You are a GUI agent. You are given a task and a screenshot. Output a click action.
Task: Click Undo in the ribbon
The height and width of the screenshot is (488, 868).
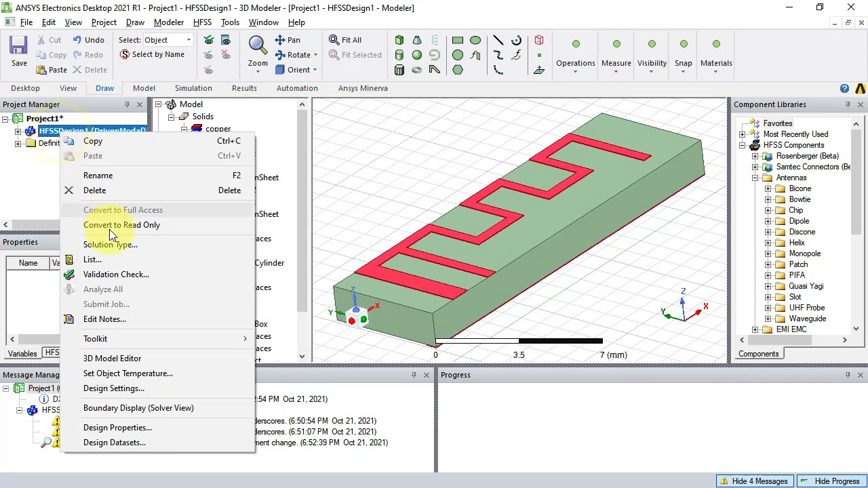(88, 40)
